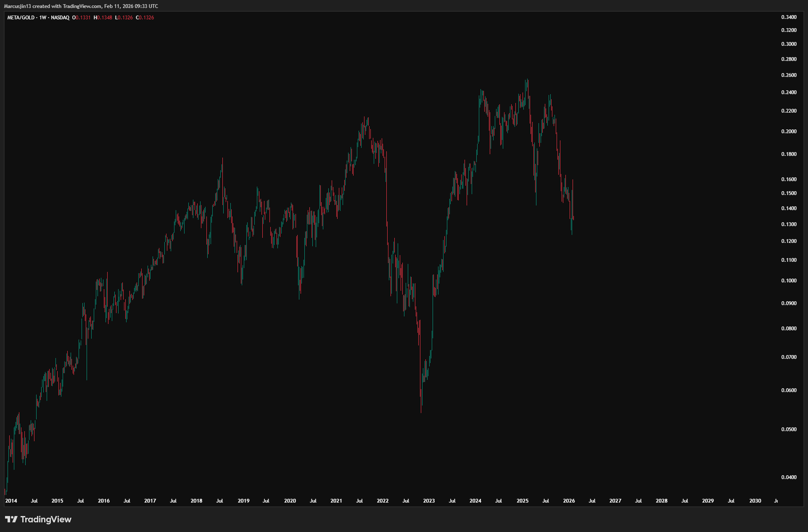Click the 2020 label on time axis

tap(290, 501)
